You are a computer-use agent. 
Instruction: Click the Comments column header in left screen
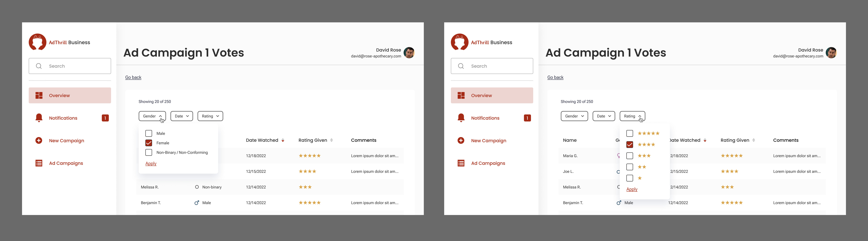[364, 140]
